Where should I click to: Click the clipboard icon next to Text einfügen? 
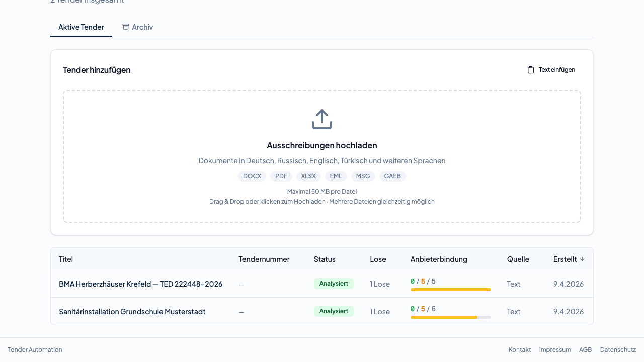tap(531, 69)
